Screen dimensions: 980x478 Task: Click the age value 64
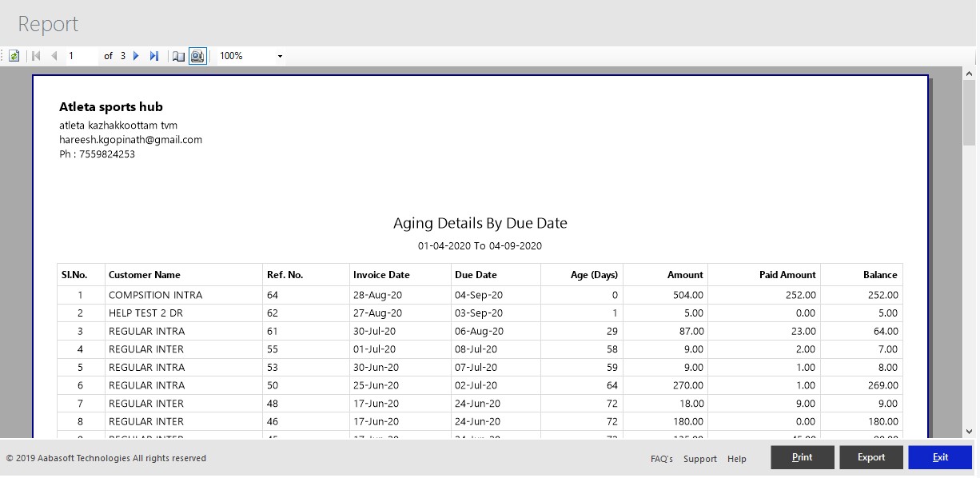point(612,385)
